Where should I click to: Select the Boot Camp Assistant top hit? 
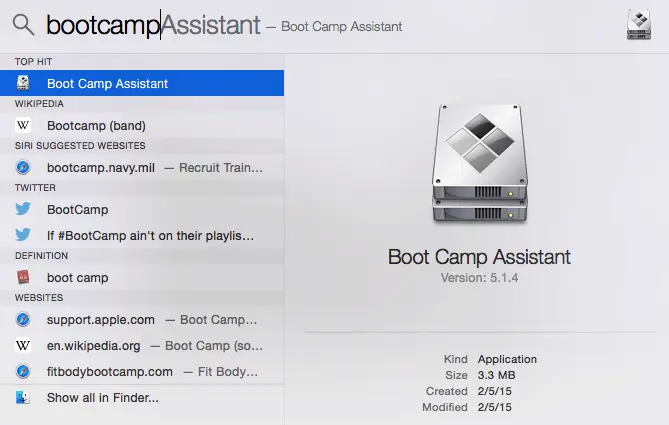(107, 84)
